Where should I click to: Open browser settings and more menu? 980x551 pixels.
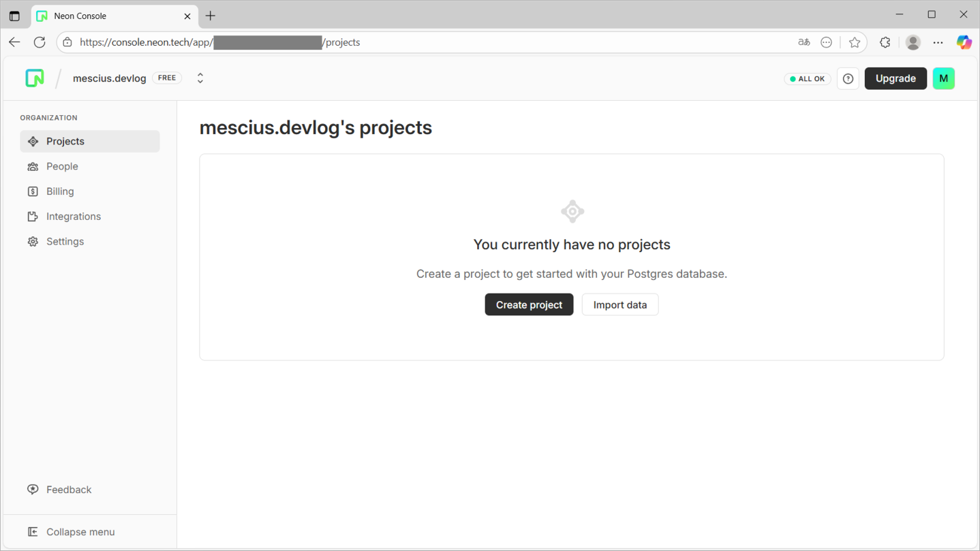point(938,42)
